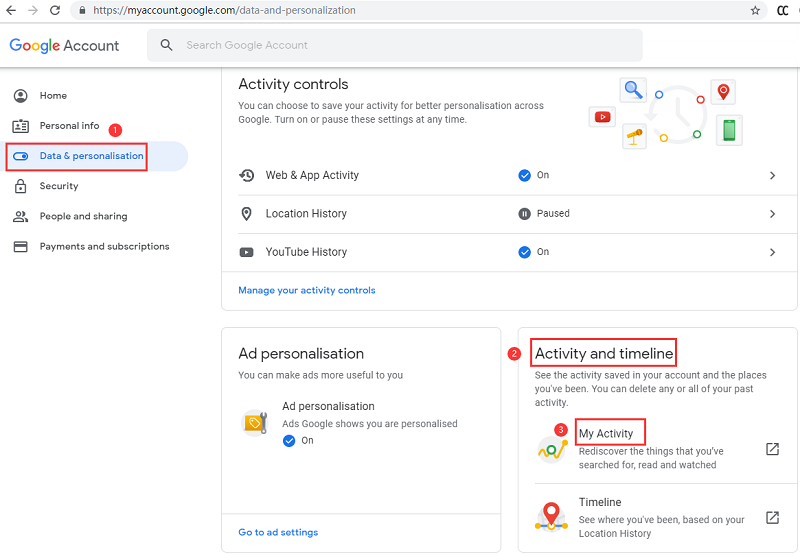This screenshot has height=554, width=800.
Task: Expand Web & App Activity chevron
Action: coord(772,175)
